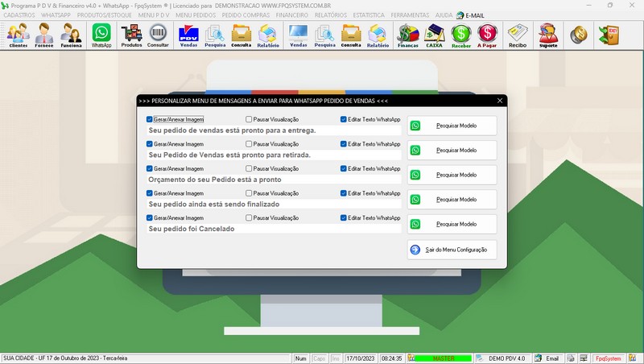644x364 pixels.
Task: Open the Finanças money icon
Action: click(407, 35)
